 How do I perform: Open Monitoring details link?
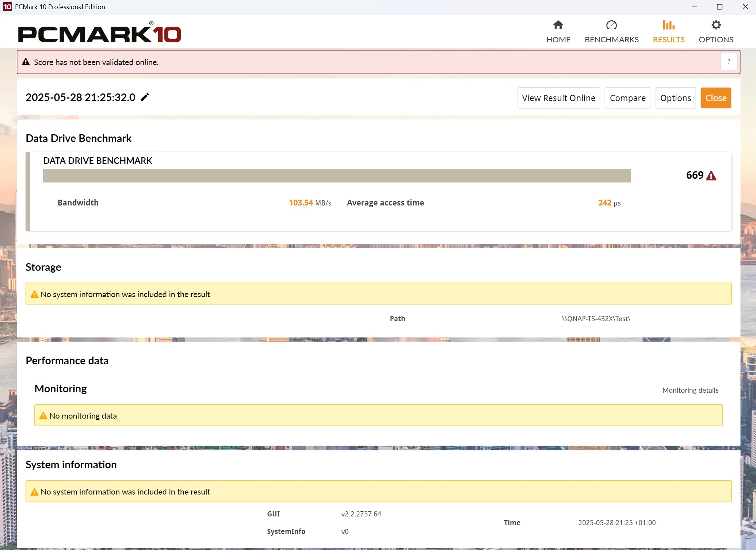pos(690,390)
